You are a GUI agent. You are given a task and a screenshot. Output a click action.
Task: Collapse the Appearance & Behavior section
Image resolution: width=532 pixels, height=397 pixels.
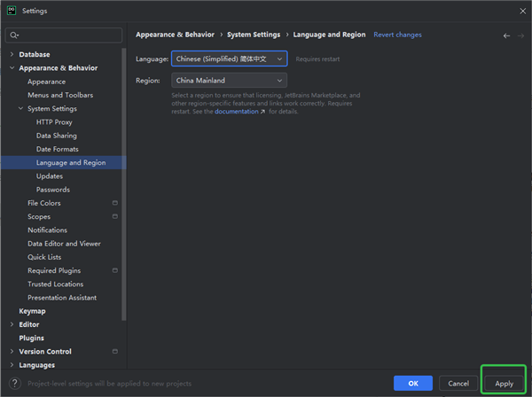click(x=12, y=68)
